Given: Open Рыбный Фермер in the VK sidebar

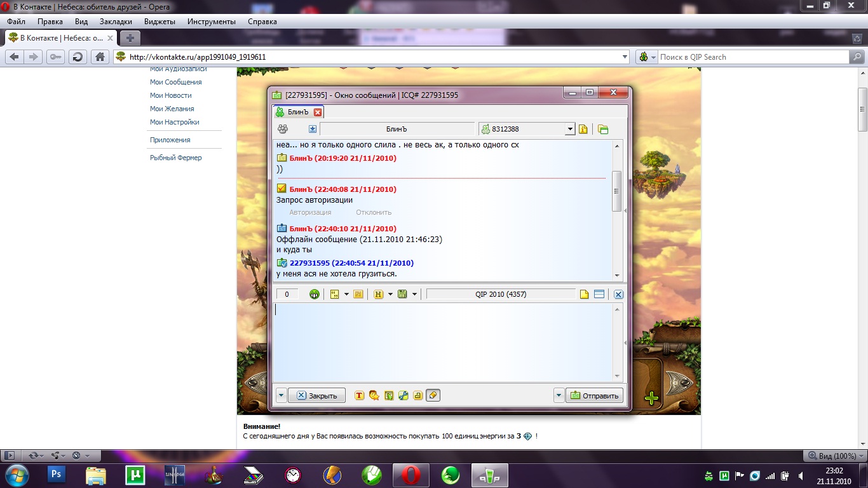Looking at the screenshot, I should [x=176, y=158].
